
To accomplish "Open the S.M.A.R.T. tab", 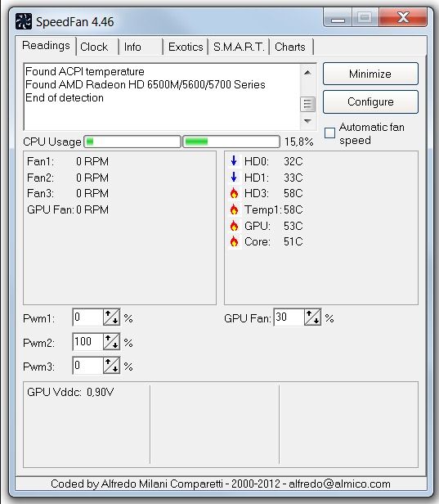I will [x=239, y=47].
